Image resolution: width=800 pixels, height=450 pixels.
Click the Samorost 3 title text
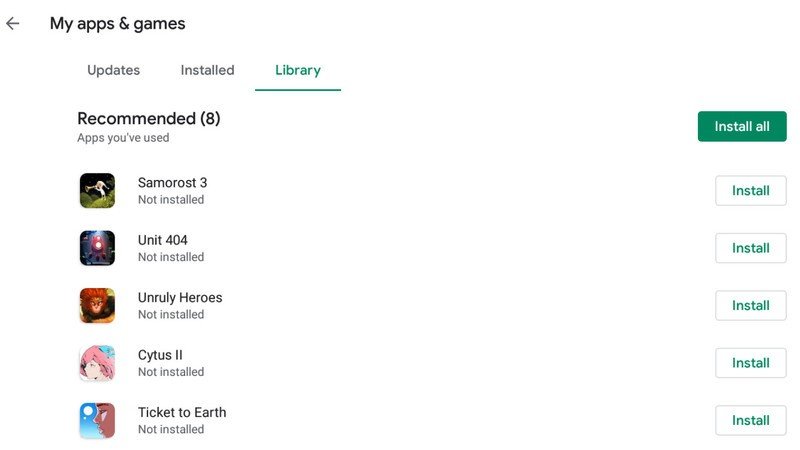coord(172,183)
